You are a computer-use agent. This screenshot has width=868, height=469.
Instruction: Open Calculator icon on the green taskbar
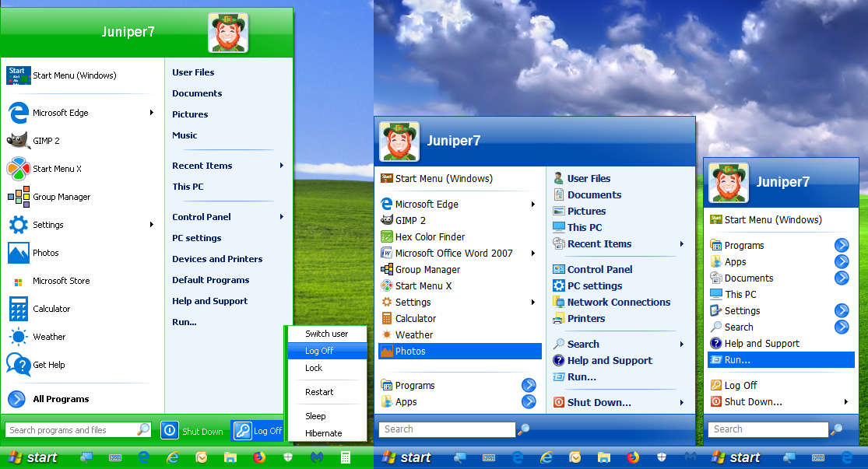[346, 457]
